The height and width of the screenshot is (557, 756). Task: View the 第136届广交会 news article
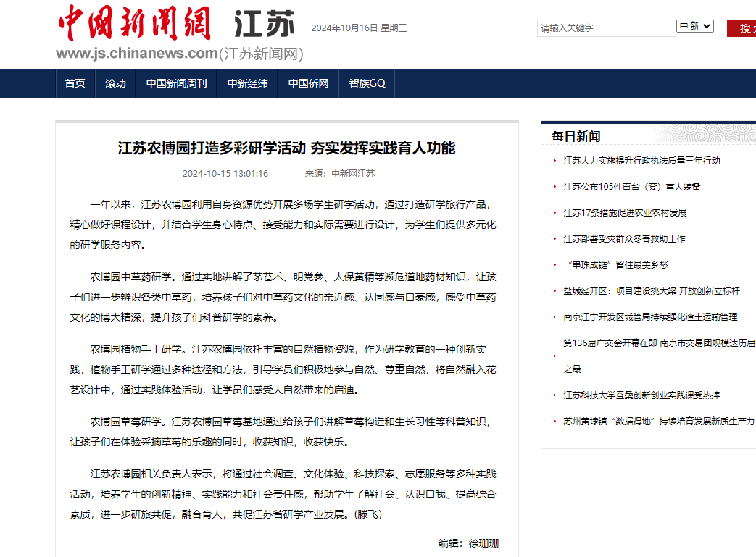[x=658, y=343]
